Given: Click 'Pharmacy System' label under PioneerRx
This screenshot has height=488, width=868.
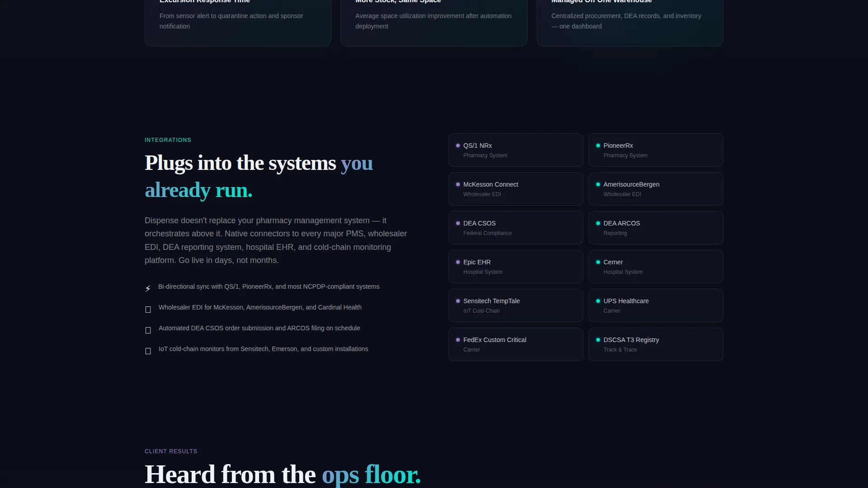Looking at the screenshot, I should pyautogui.click(x=625, y=155).
